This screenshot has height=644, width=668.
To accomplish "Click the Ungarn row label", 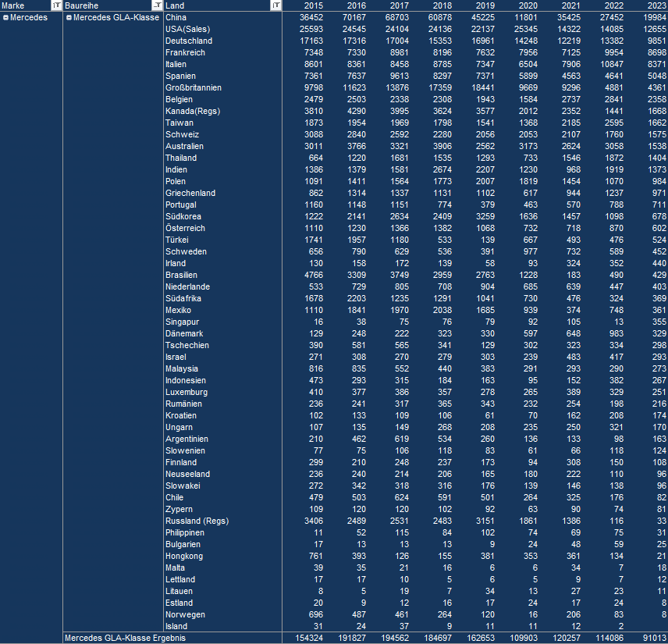I will [179, 428].
